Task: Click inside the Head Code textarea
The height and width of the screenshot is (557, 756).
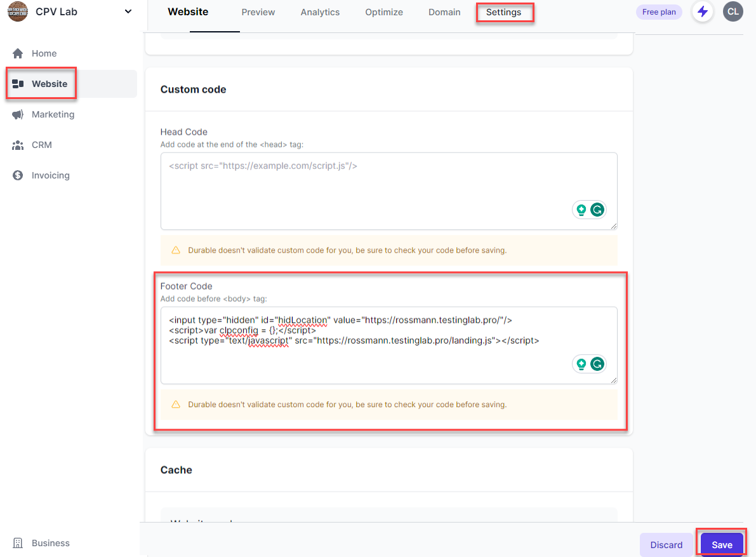Action: pyautogui.click(x=388, y=191)
